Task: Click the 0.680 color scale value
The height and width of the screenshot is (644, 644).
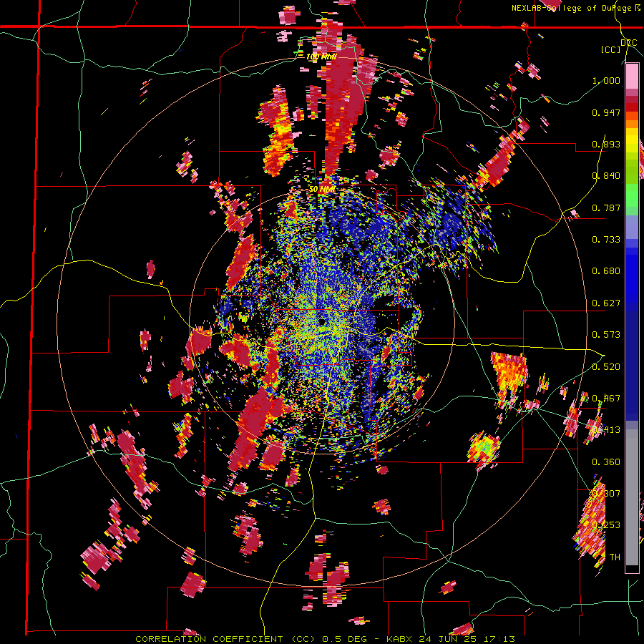Action: (x=606, y=271)
